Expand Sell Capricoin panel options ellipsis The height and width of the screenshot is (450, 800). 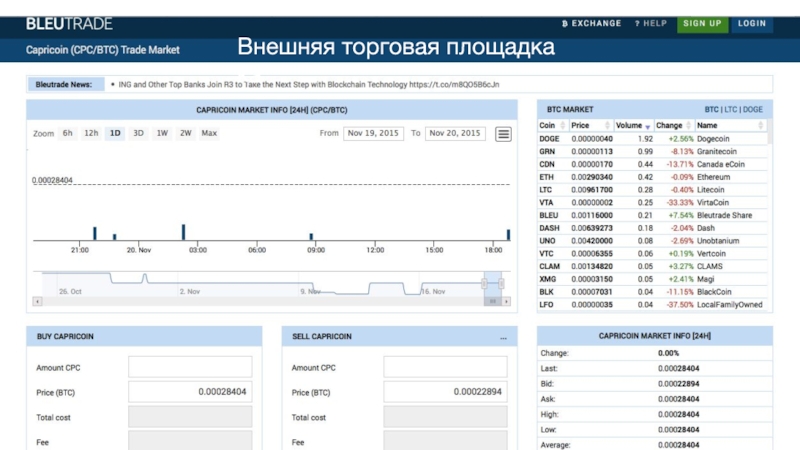pyautogui.click(x=503, y=337)
